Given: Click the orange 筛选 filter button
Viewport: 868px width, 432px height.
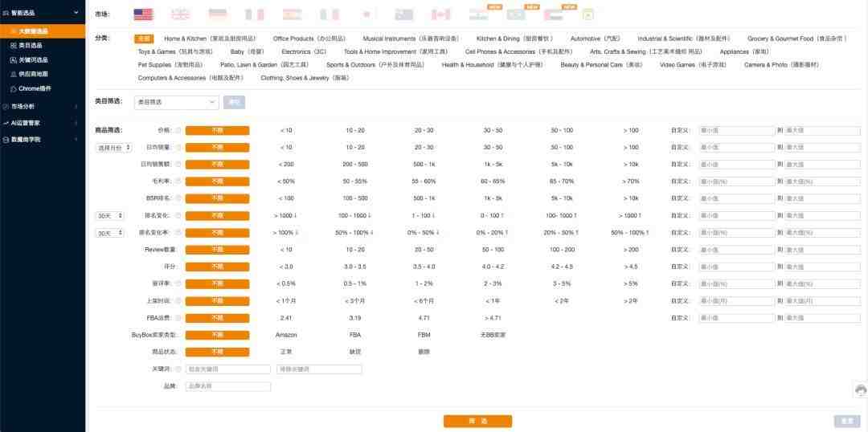Looking at the screenshot, I should click(477, 421).
